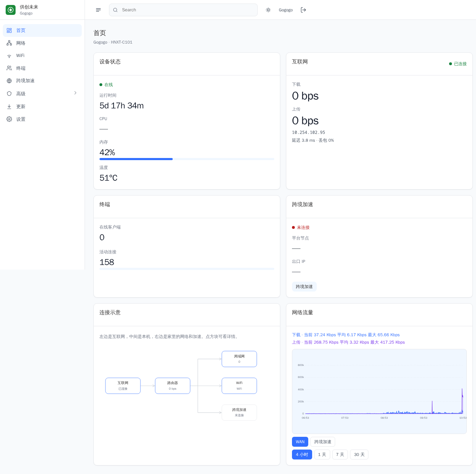Screen dimensions: 476x474
Task: Click the 已连接 status in the 互联网 card
Action: pos(458,64)
